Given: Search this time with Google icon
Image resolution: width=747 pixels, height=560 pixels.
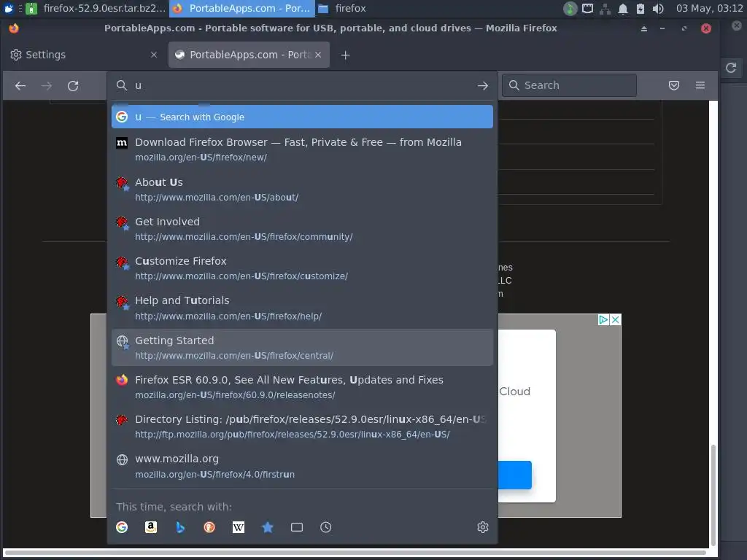Looking at the screenshot, I should point(122,527).
